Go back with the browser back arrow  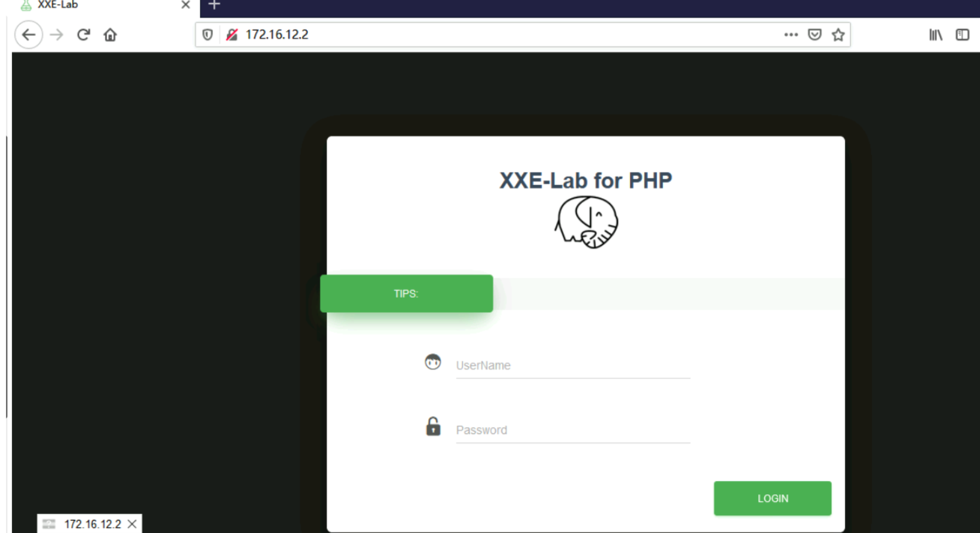[x=28, y=35]
